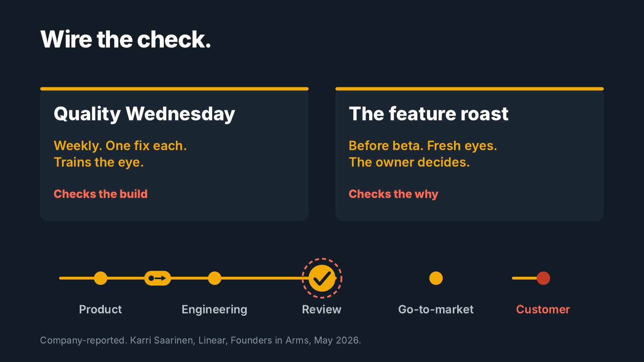Select the yellow dot above Go-to-market
Viewport: 644px width, 362px height.
436,278
